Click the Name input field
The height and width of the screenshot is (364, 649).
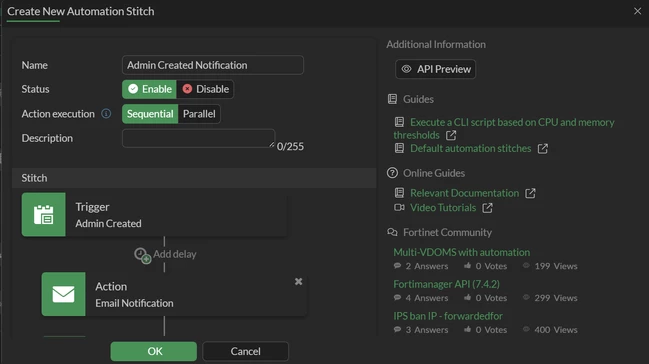(213, 65)
